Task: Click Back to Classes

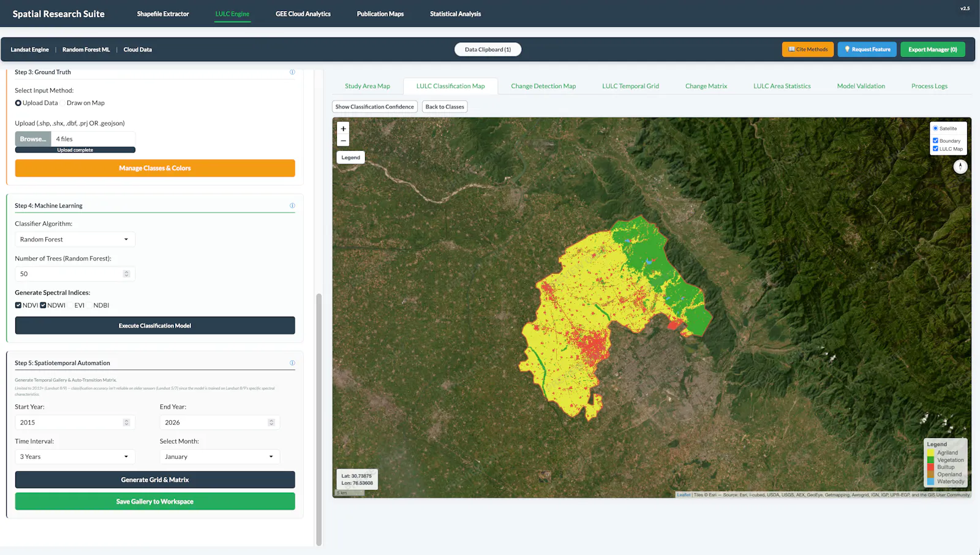Action: point(445,107)
